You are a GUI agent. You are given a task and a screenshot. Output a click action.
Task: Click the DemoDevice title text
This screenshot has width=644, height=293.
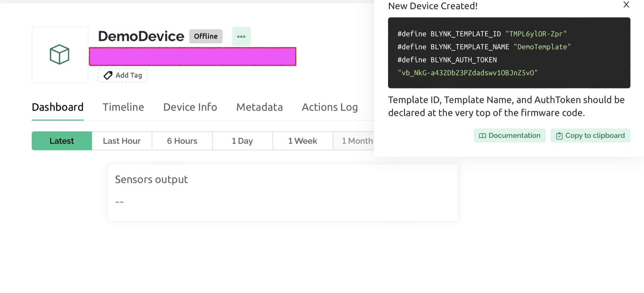141,36
